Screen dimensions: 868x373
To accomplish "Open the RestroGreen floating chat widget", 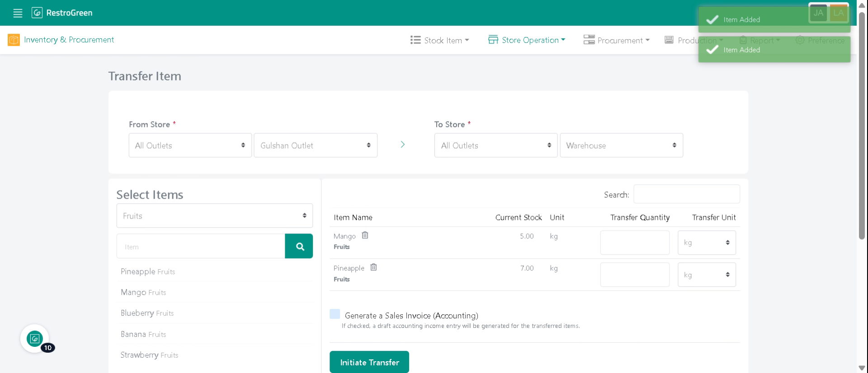I will (x=35, y=338).
